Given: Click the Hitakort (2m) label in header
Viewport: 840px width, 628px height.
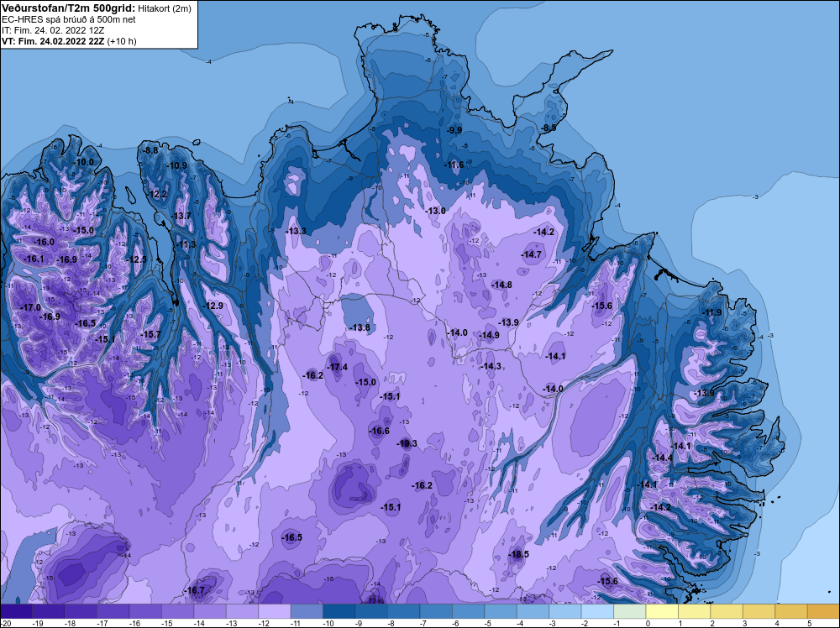Looking at the screenshot, I should (164, 8).
